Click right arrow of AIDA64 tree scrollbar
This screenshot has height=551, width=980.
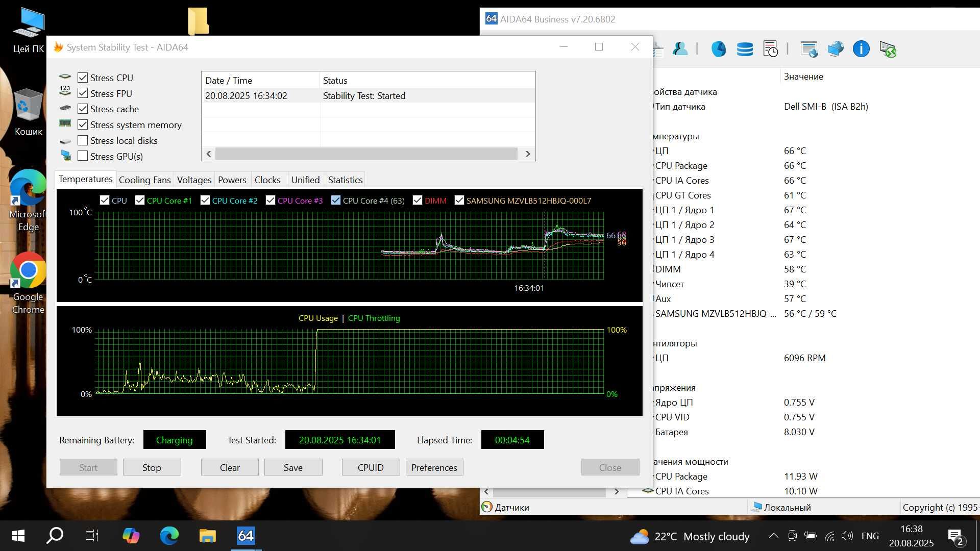pyautogui.click(x=617, y=492)
